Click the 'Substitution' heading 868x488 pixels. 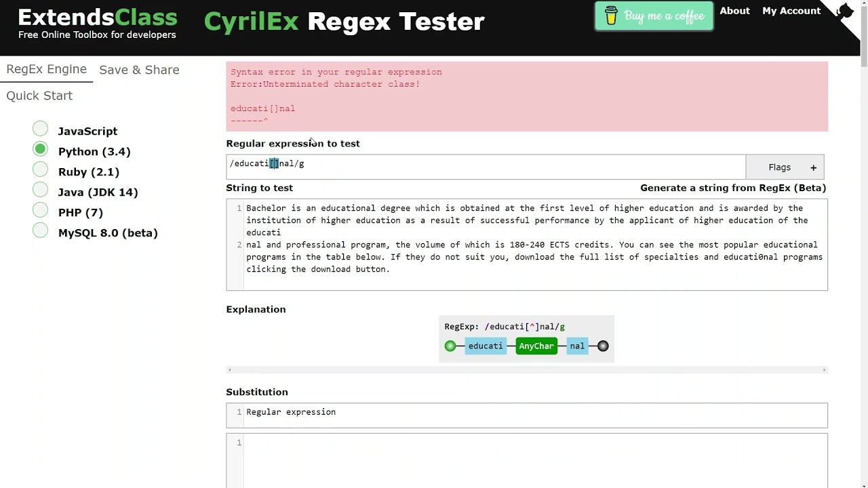point(257,392)
